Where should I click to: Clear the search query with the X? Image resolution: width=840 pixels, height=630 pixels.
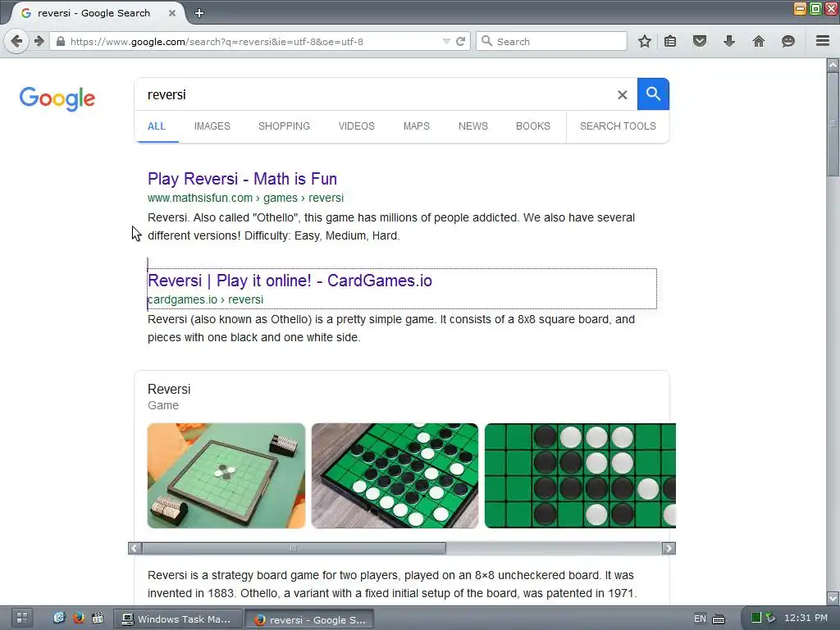tap(622, 95)
